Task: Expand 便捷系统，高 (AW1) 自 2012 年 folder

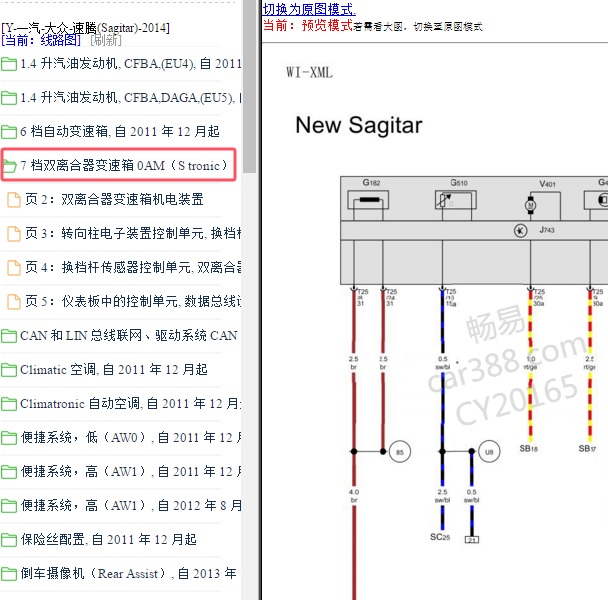Action: pos(131,505)
